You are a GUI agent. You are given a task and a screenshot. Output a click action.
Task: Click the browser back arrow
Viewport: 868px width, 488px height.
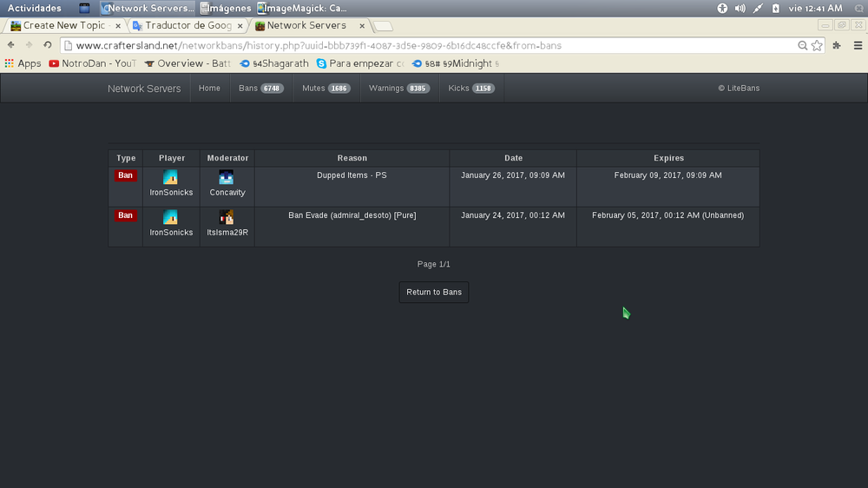pyautogui.click(x=11, y=45)
